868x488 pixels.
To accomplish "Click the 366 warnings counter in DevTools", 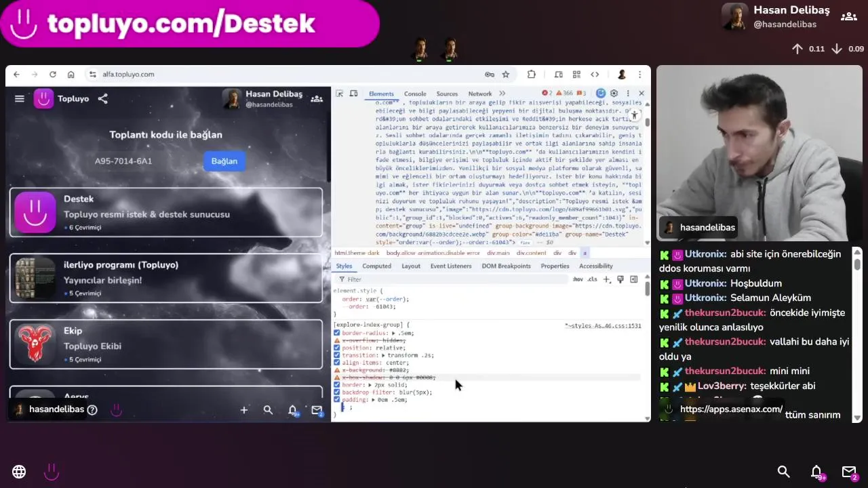I will coord(564,94).
